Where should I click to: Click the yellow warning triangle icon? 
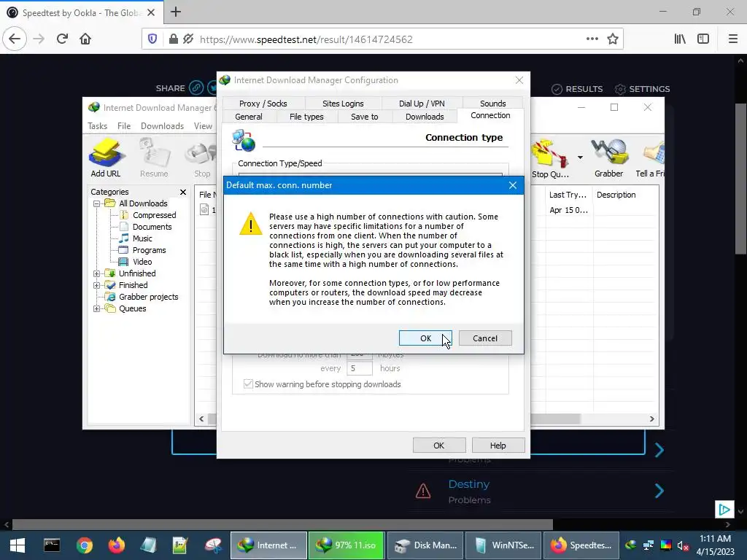(251, 223)
